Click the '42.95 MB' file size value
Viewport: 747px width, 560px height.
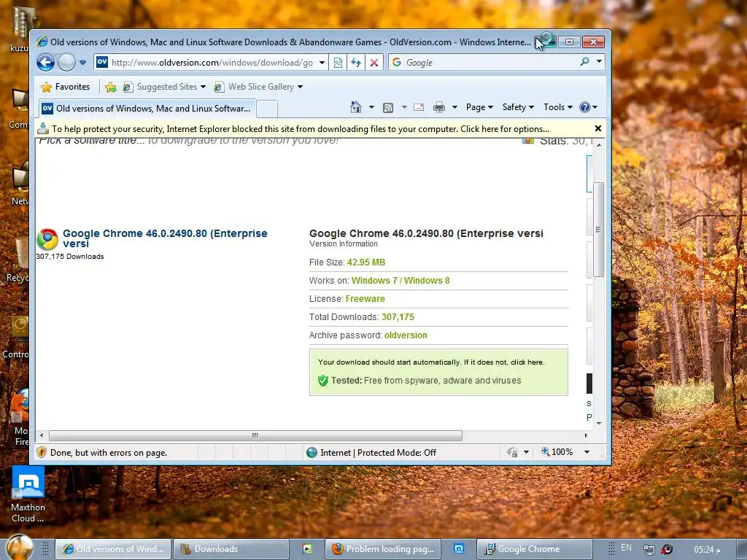[366, 262]
